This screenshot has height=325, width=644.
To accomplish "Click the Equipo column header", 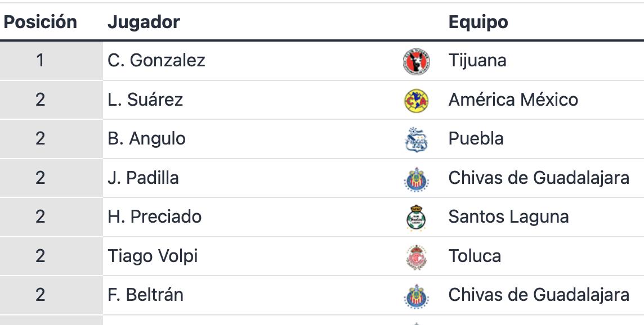I will [x=478, y=22].
